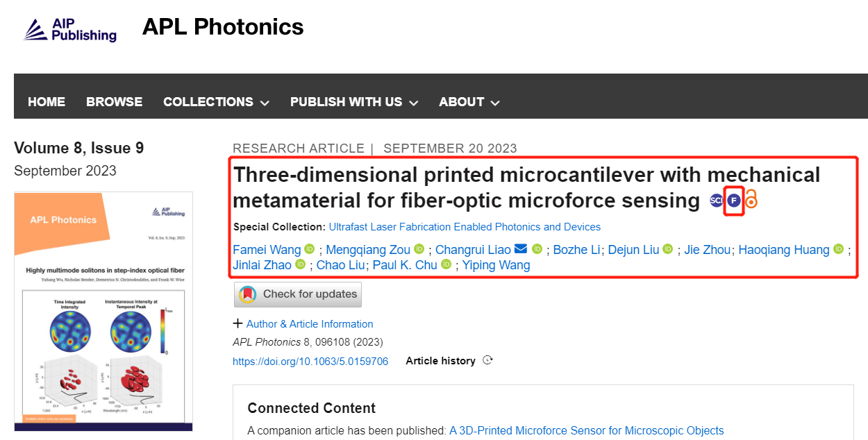Open companion article '3D-Printed Microforce Sensor' link
This screenshot has height=440, width=868.
coord(586,430)
